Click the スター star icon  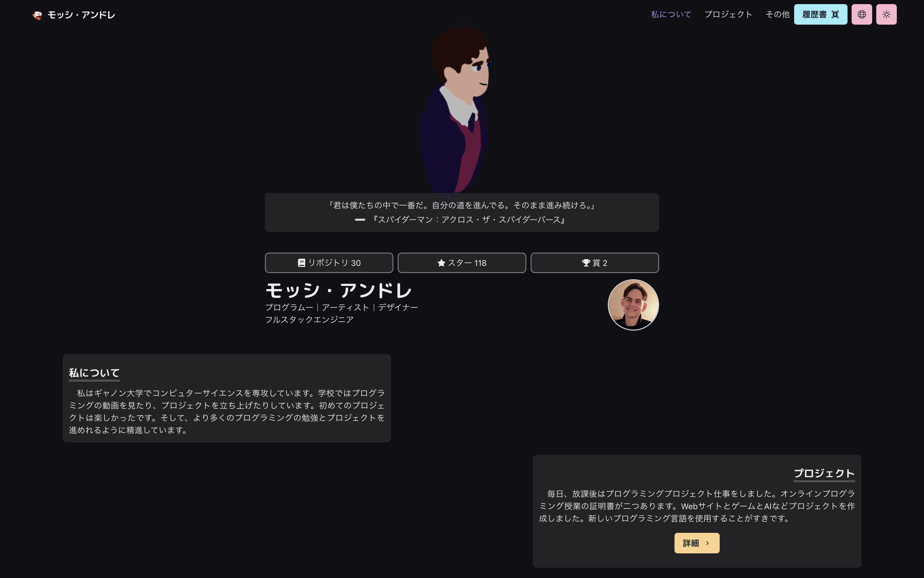coord(441,263)
